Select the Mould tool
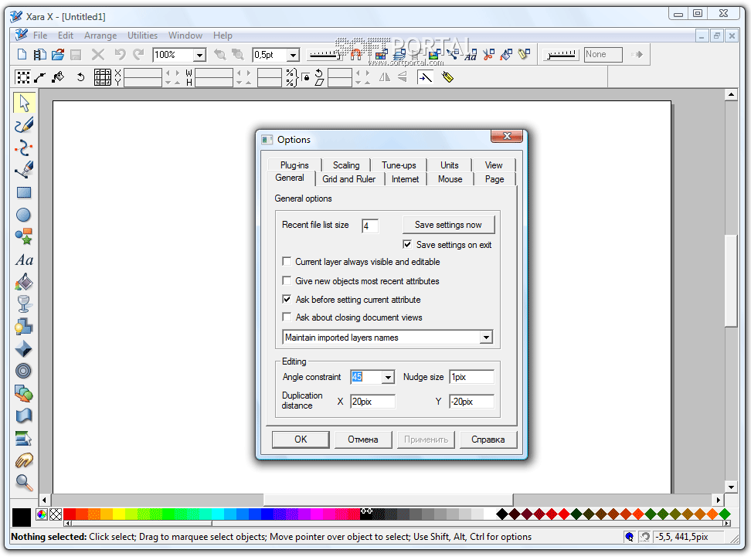 click(x=23, y=416)
